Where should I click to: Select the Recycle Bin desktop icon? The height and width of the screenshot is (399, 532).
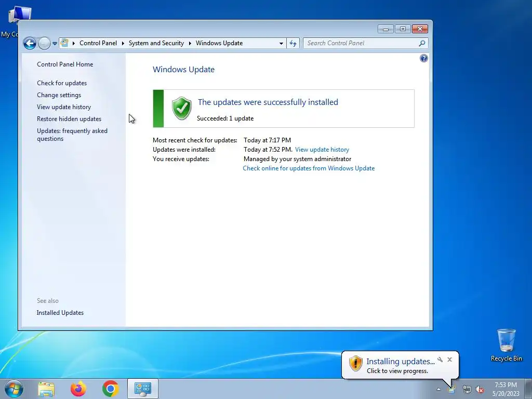pyautogui.click(x=506, y=345)
